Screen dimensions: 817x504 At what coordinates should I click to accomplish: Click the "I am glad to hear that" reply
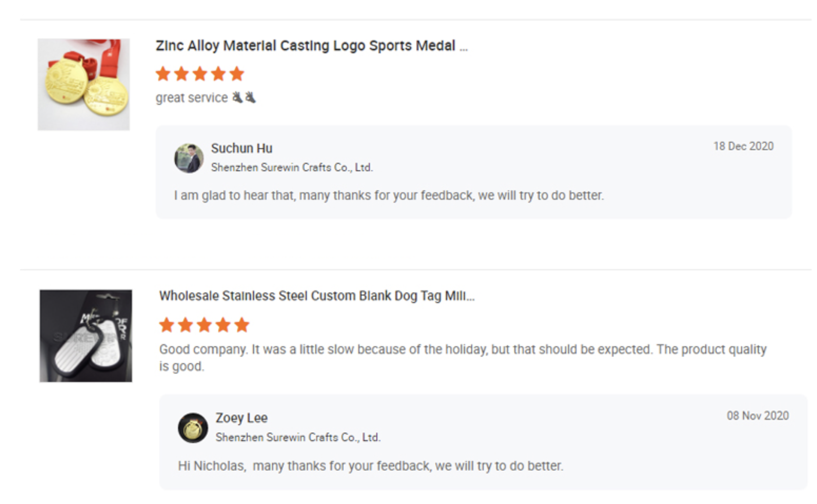coord(389,196)
